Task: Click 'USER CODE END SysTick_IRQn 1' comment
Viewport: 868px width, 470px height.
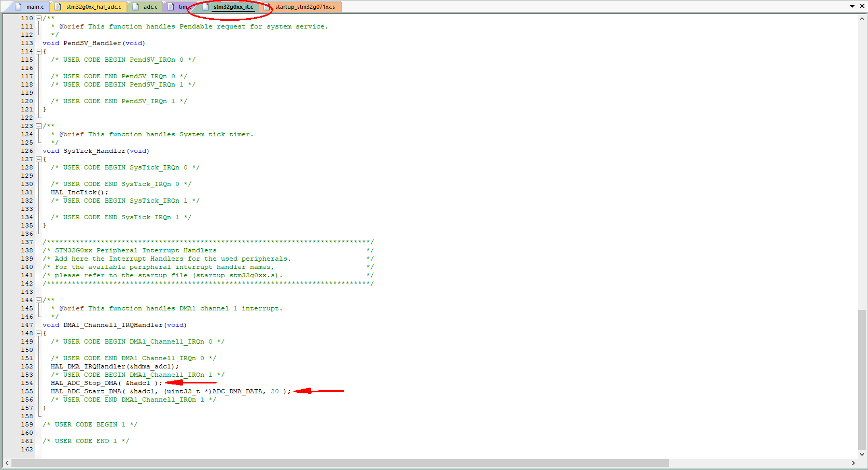Action: click(121, 217)
